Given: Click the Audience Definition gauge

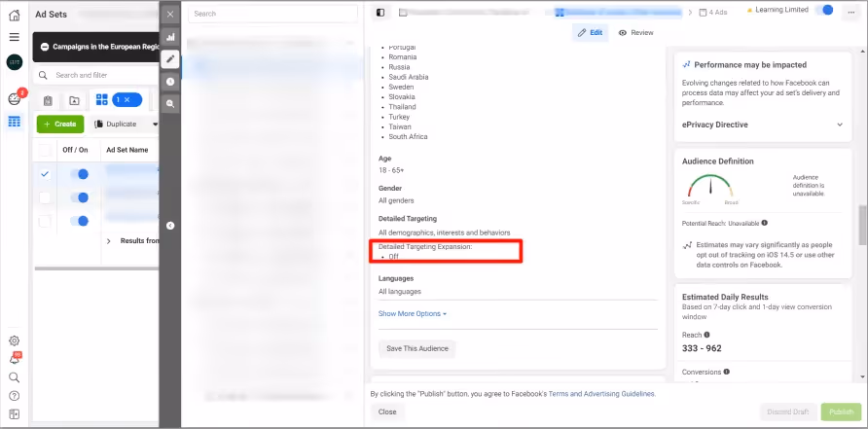Looking at the screenshot, I should pos(710,188).
